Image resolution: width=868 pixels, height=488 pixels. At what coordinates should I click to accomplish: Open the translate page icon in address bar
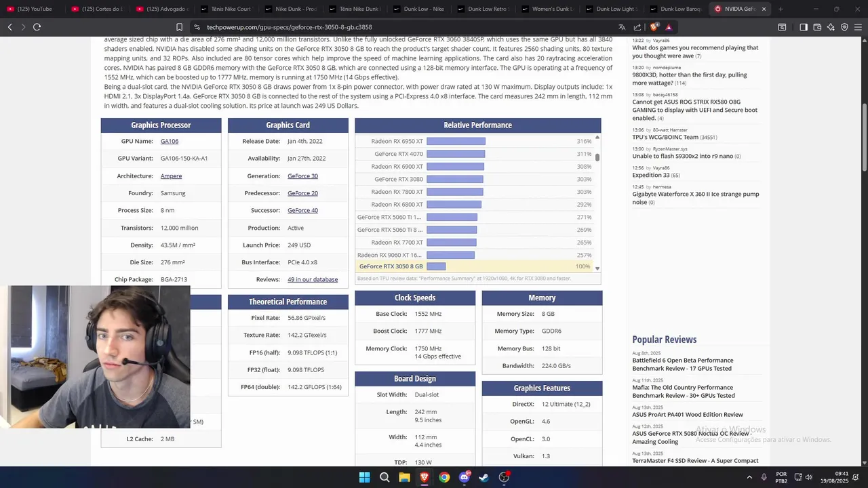(622, 27)
